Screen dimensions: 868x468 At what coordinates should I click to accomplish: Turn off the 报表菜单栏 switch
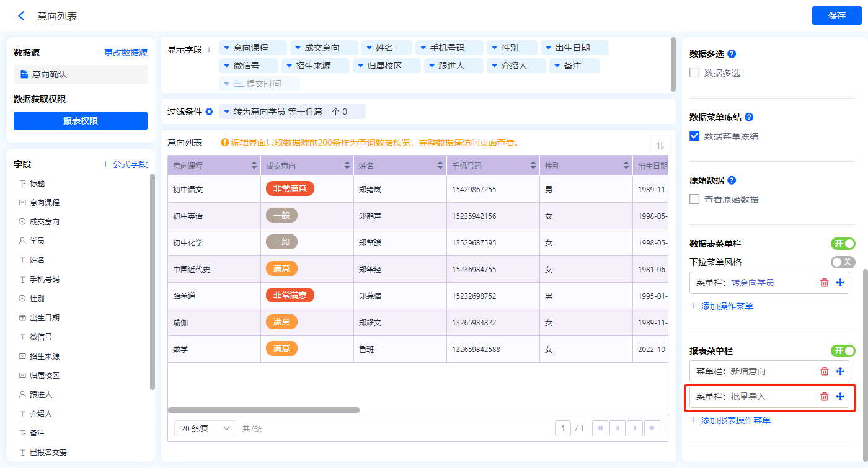pyautogui.click(x=843, y=351)
